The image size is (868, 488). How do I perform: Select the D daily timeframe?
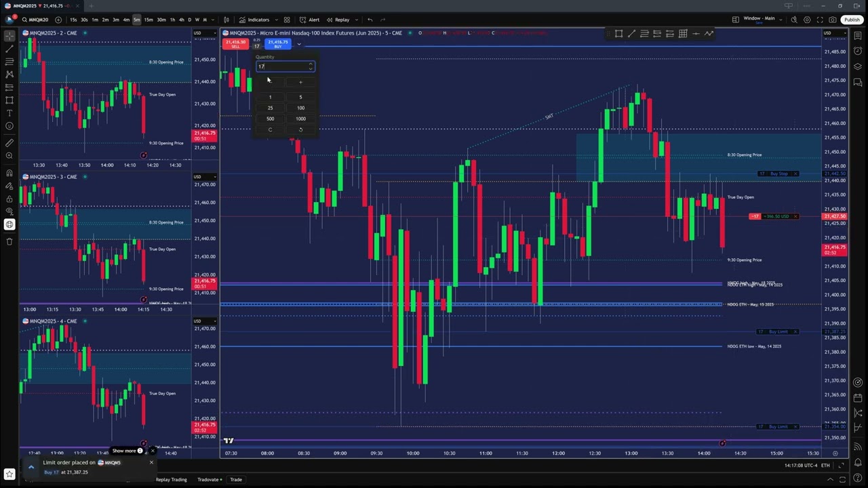[189, 20]
